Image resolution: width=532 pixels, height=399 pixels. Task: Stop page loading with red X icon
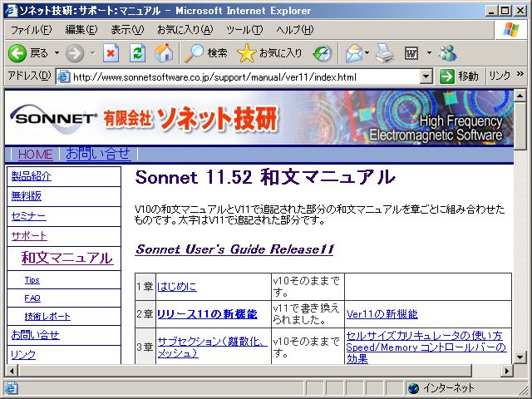click(111, 53)
